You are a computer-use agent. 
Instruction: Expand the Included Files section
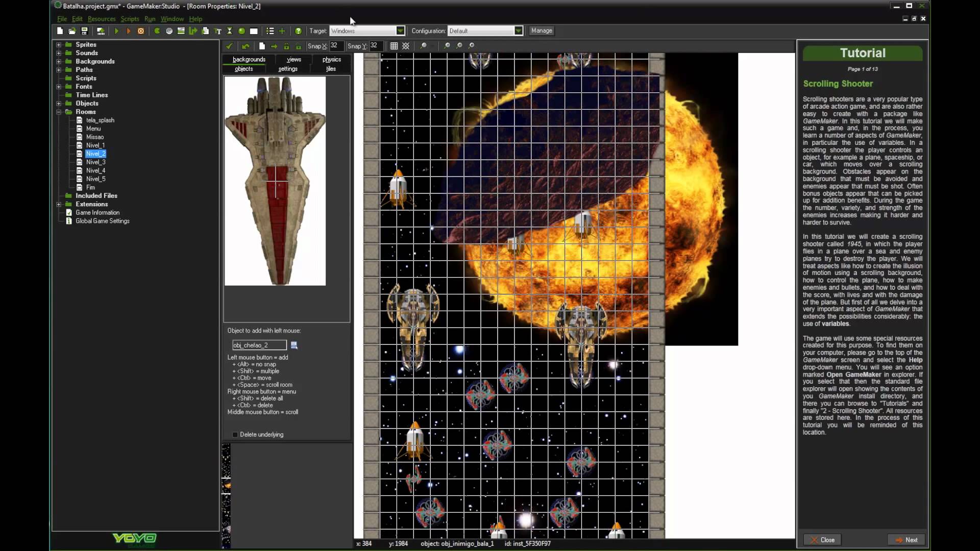pos(59,195)
